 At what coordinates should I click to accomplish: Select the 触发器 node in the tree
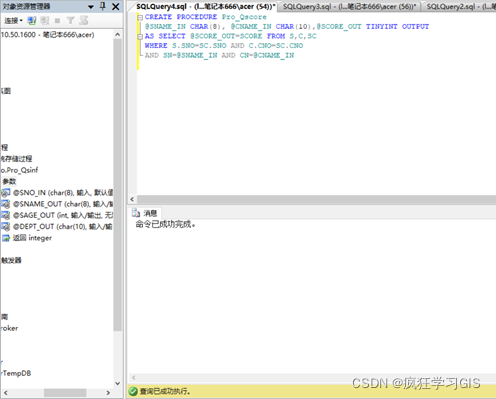(11, 260)
